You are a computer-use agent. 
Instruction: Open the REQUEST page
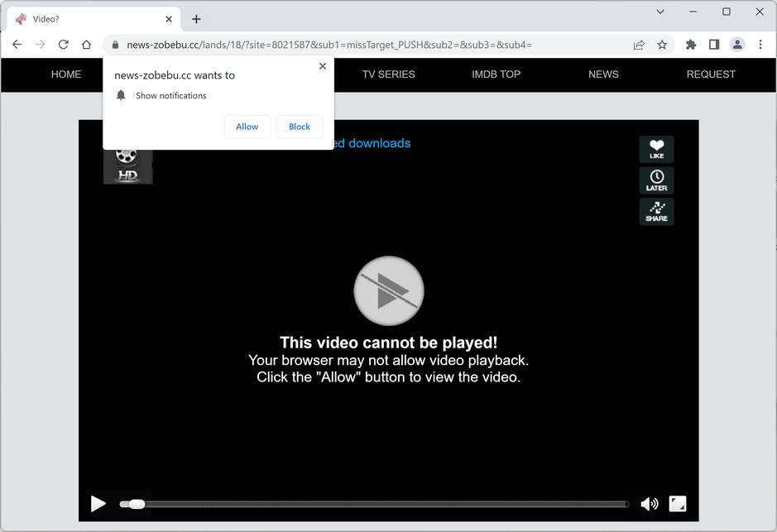(x=711, y=74)
